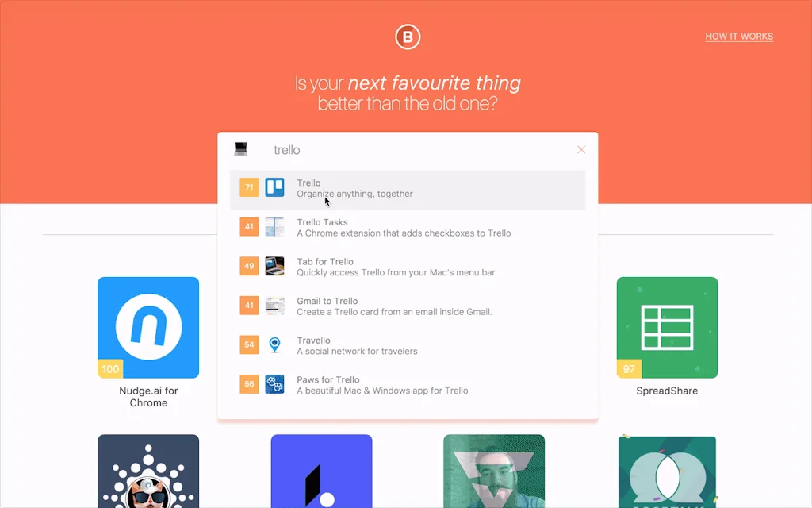Click 'A Chrome extension that adds checkboxes to Trello'

[x=404, y=233]
